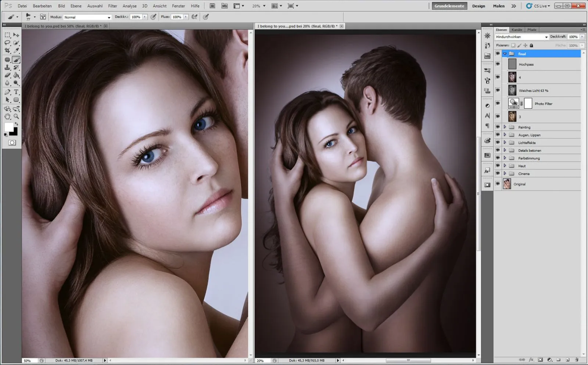This screenshot has height=365, width=588.
Task: Click the Grundelemente workspace button
Action: tap(449, 6)
